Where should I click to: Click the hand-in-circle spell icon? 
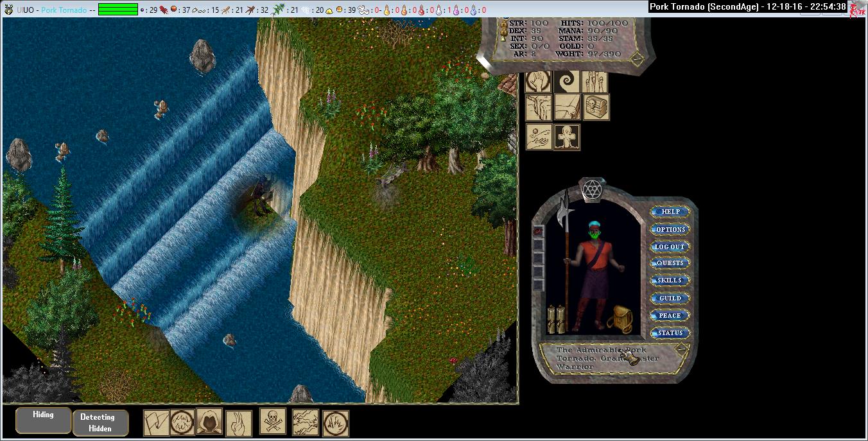(539, 82)
